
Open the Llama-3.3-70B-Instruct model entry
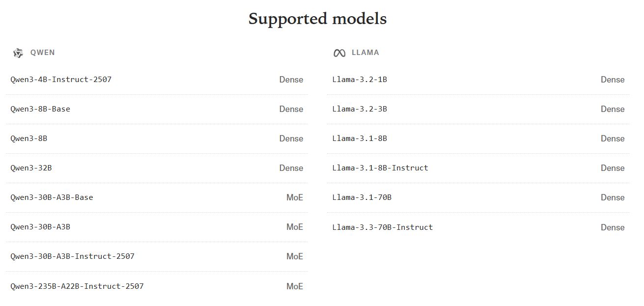click(383, 227)
